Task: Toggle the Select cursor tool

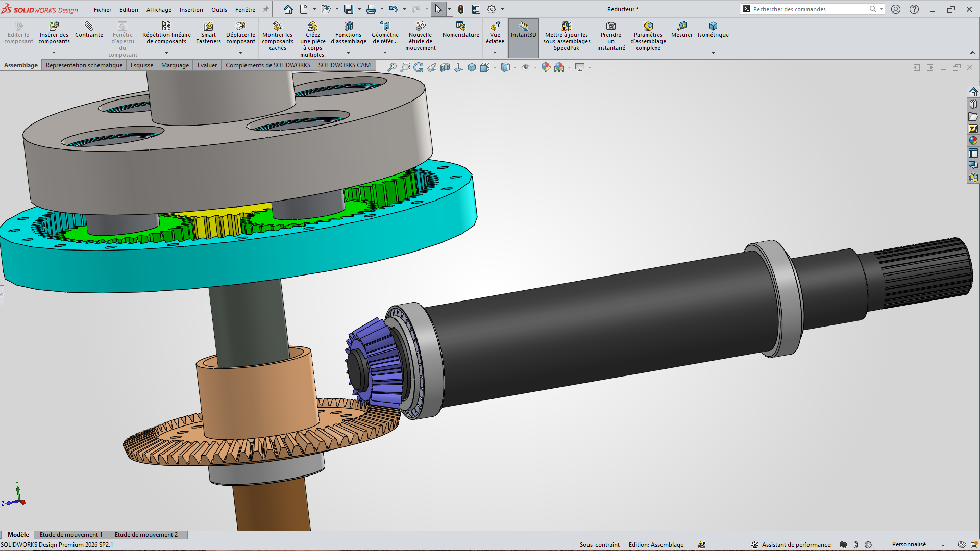Action: coord(438,9)
